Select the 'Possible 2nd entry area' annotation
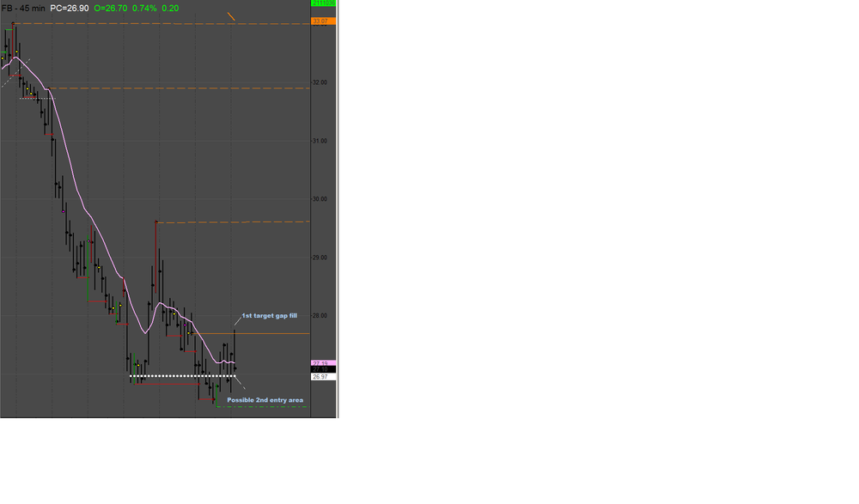The height and width of the screenshot is (504, 859). click(x=265, y=400)
